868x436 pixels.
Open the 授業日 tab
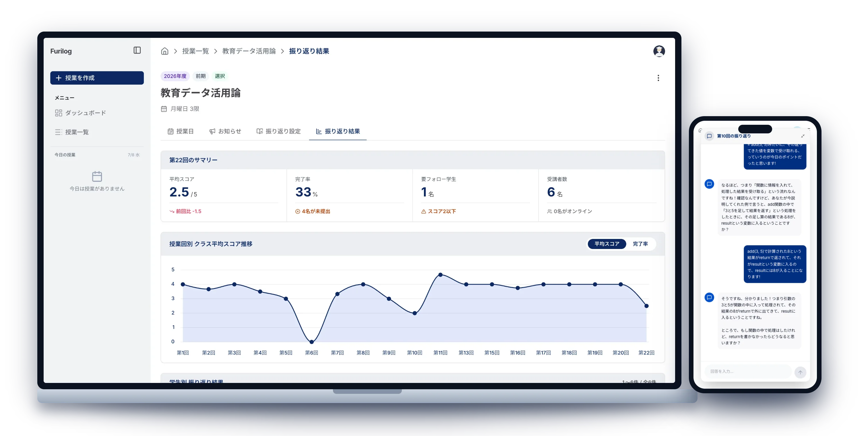tap(181, 132)
